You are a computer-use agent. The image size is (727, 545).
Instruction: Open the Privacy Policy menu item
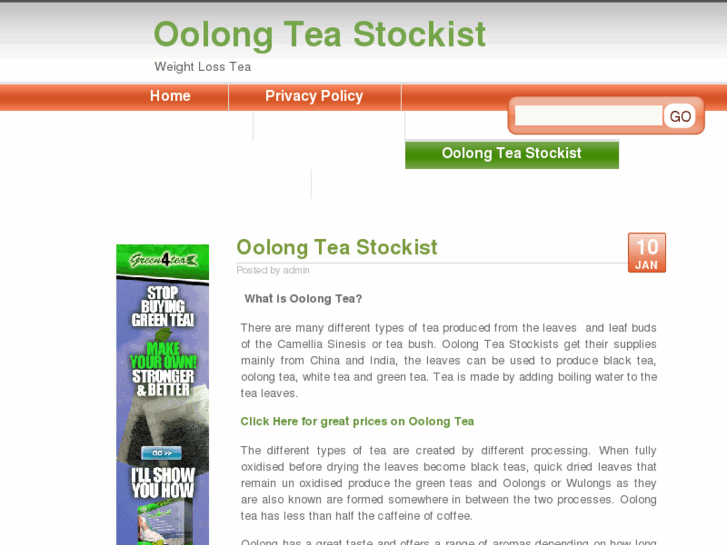314,96
